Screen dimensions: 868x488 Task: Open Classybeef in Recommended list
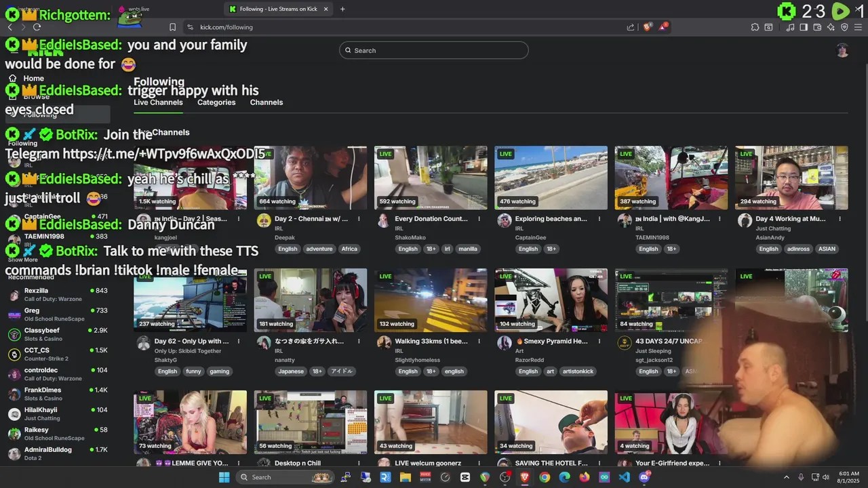point(58,334)
